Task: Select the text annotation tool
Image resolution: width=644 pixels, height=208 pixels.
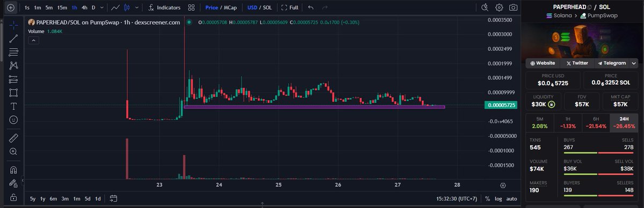Action: click(13, 106)
